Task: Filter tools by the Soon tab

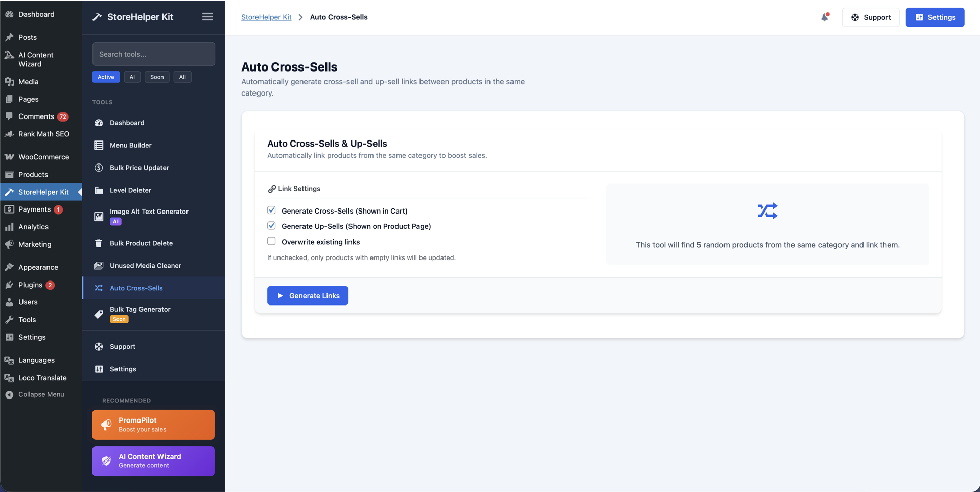Action: click(x=157, y=77)
